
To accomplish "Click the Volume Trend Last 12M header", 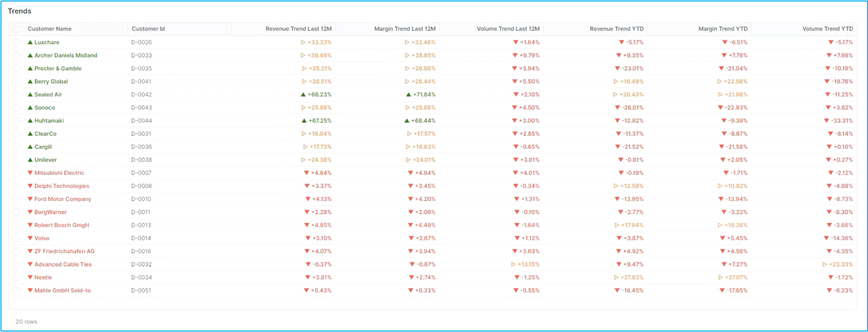I will (x=508, y=29).
